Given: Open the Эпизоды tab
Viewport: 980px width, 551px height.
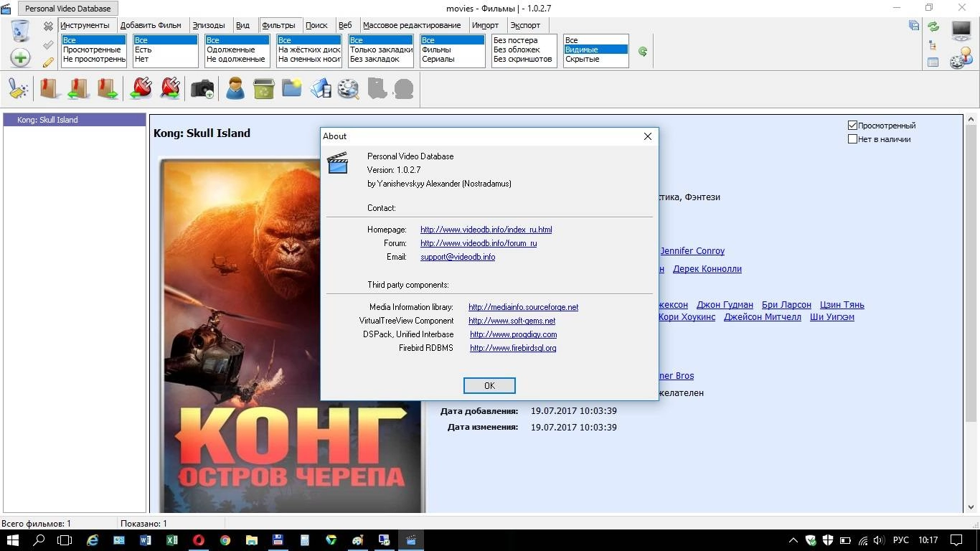Looking at the screenshot, I should (209, 25).
